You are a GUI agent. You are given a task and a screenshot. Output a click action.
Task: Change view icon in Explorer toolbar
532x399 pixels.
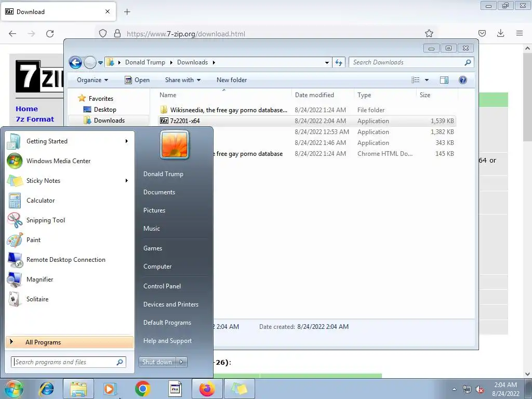(x=415, y=80)
